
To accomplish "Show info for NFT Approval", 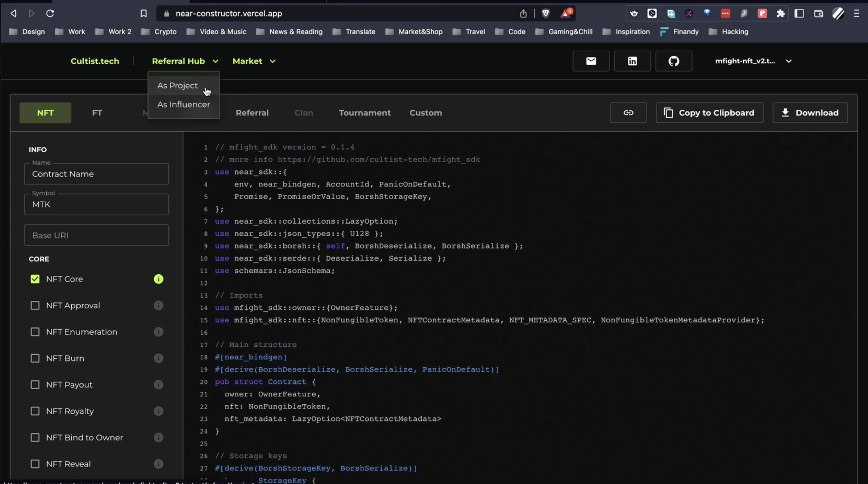I will tap(159, 305).
